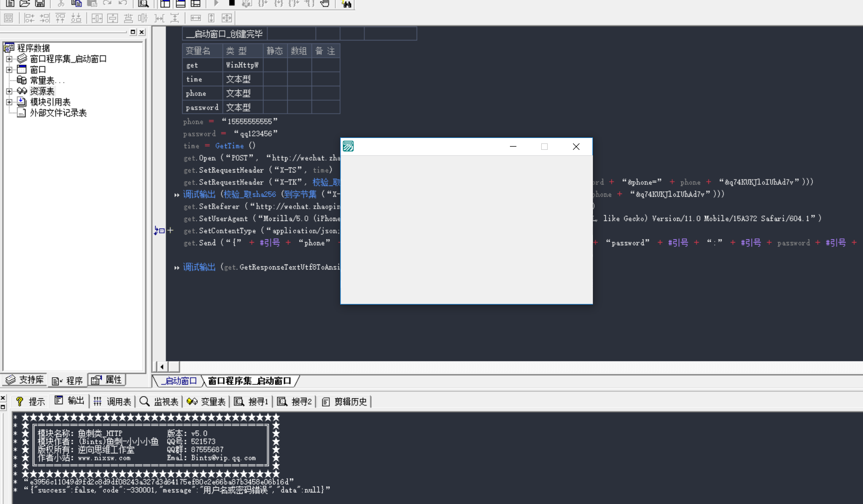Click the Open file toolbar icon
Image resolution: width=863 pixels, height=504 pixels.
pos(25,3)
